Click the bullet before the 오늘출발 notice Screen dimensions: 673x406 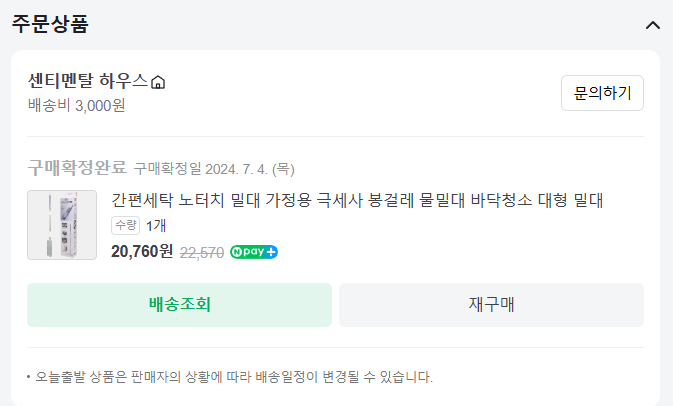29,377
